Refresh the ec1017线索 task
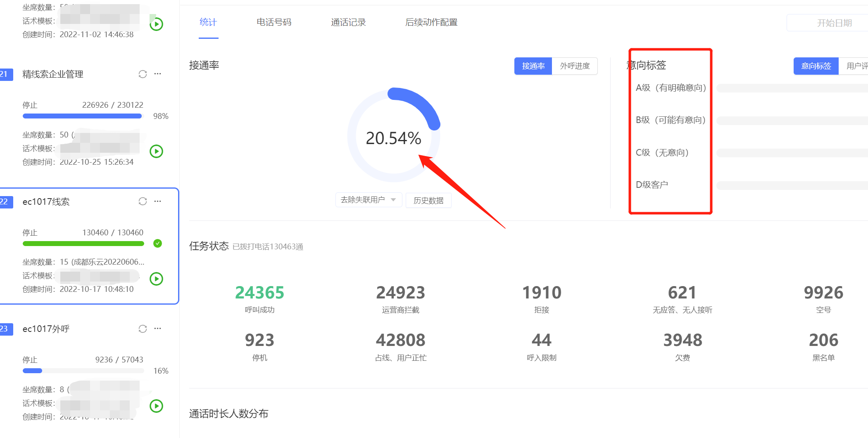868x438 pixels. (143, 201)
